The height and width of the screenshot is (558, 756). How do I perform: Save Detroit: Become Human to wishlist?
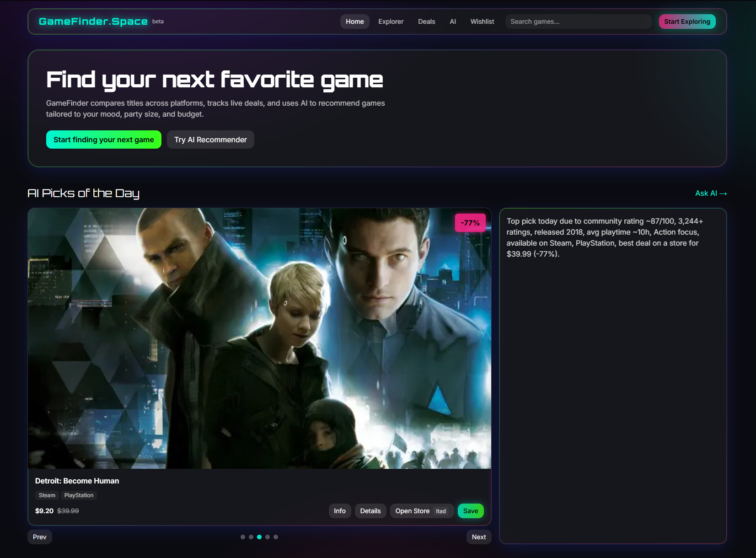coord(471,511)
